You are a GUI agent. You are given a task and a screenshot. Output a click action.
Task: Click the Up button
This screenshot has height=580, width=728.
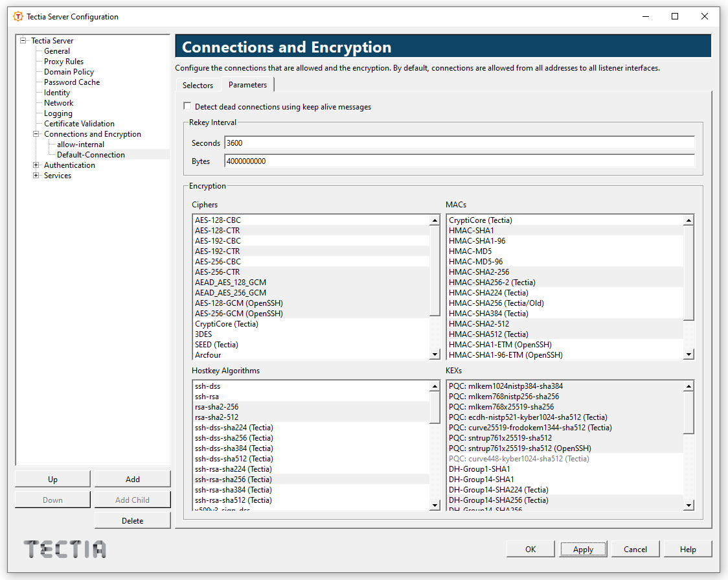tap(53, 480)
